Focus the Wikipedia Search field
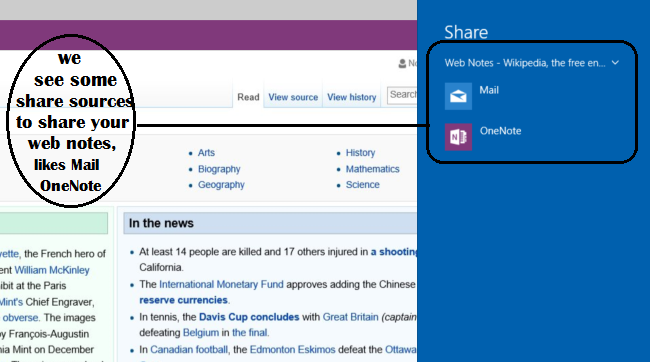 tap(402, 95)
